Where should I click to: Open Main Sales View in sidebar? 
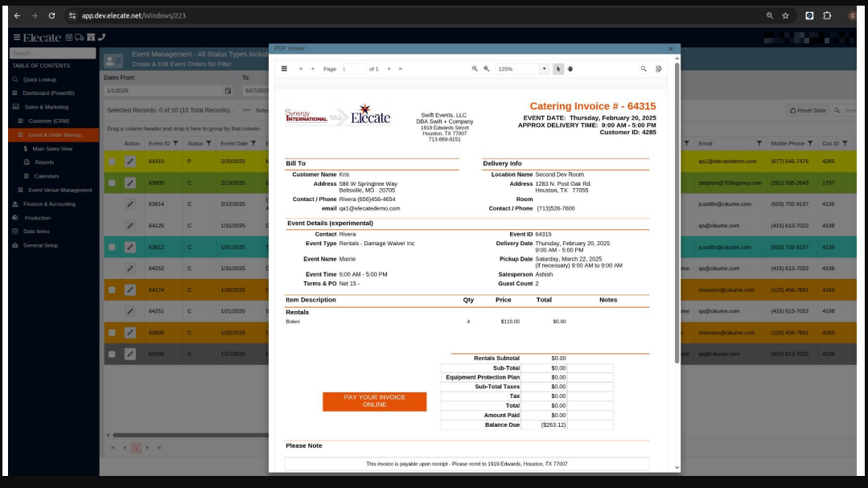52,149
